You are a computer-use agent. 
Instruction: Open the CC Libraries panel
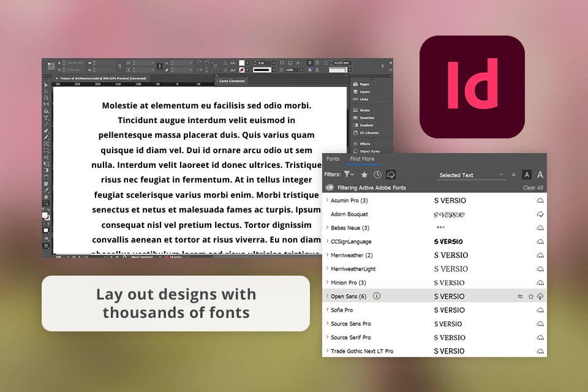(366, 133)
